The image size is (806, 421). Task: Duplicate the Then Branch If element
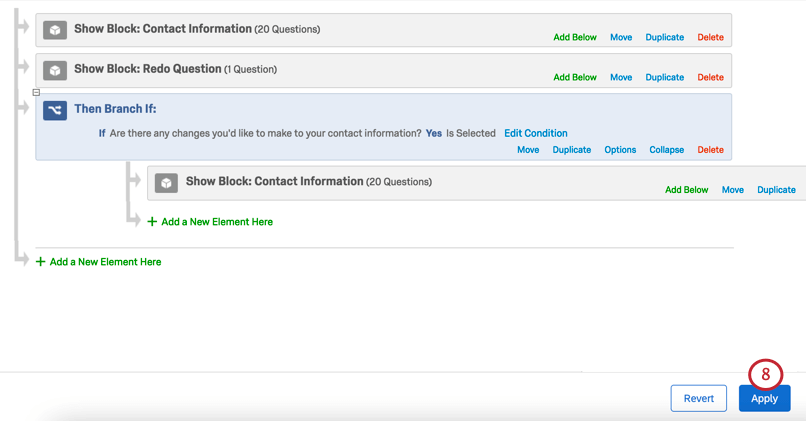pyautogui.click(x=572, y=150)
